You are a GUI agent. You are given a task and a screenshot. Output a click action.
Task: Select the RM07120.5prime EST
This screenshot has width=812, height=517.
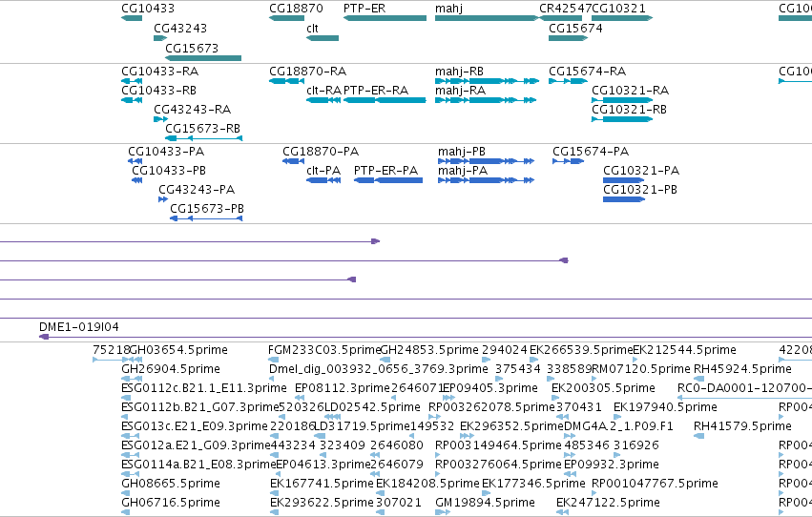tap(595, 379)
